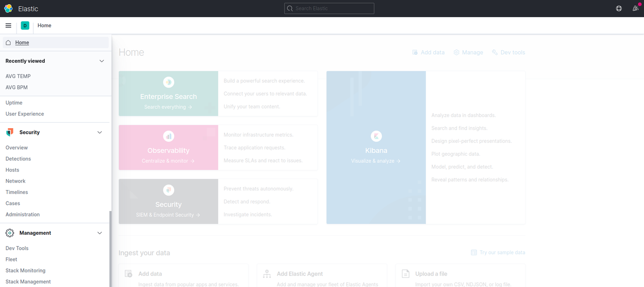
Task: Collapse the Recently viewed section
Action: (102, 61)
